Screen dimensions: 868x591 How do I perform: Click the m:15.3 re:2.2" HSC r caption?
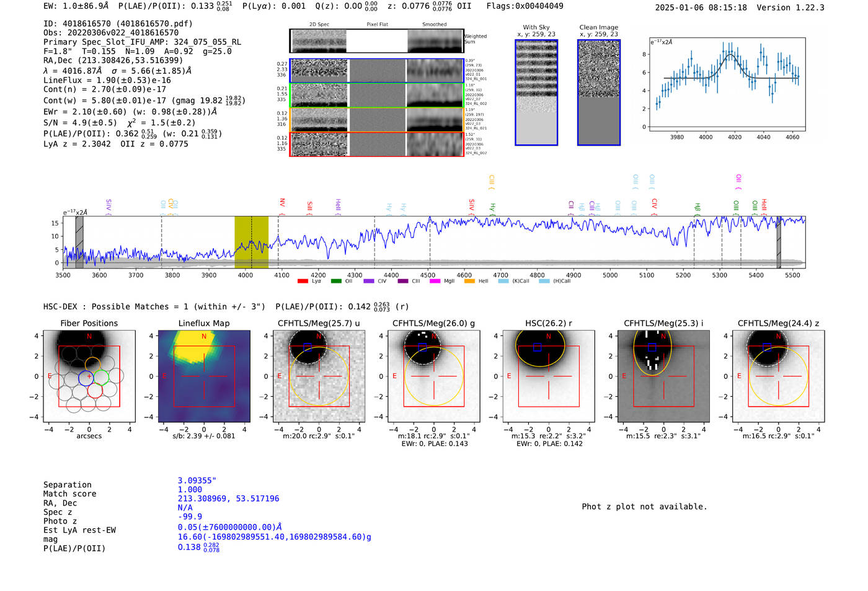549,436
